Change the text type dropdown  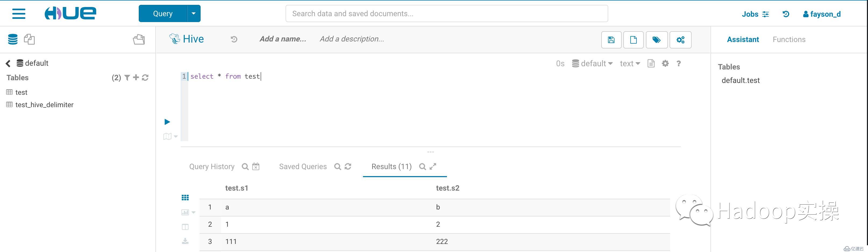[630, 64]
